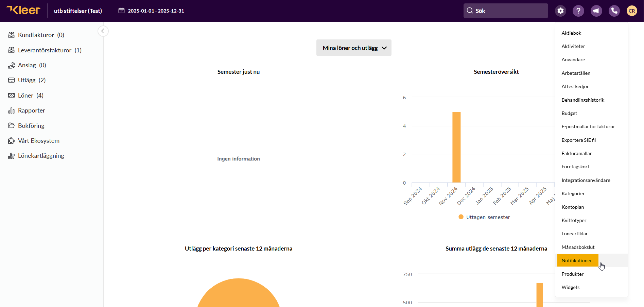The width and height of the screenshot is (644, 307).
Task: Click the search magnifier icon
Action: pos(470,11)
